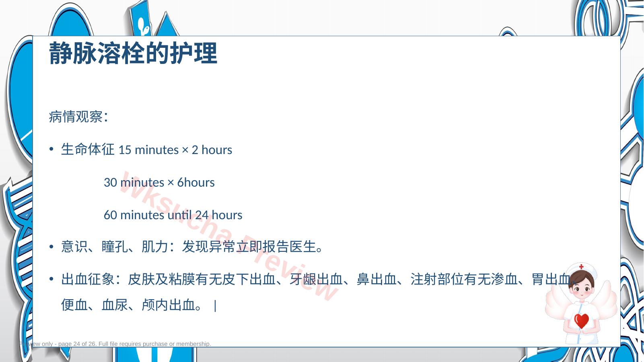The height and width of the screenshot is (362, 644).
Task: Click the red heart held by nurse
Action: point(581,321)
